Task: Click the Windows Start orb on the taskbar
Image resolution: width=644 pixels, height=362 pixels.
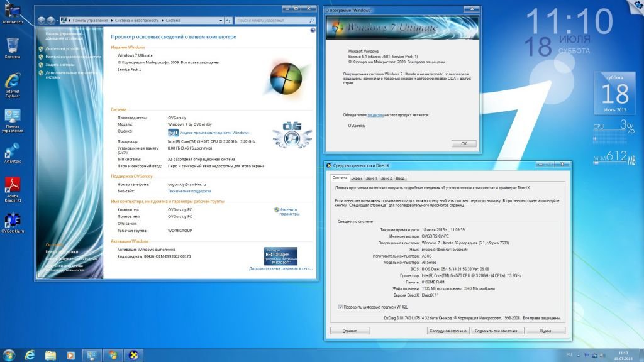Action: [8, 355]
